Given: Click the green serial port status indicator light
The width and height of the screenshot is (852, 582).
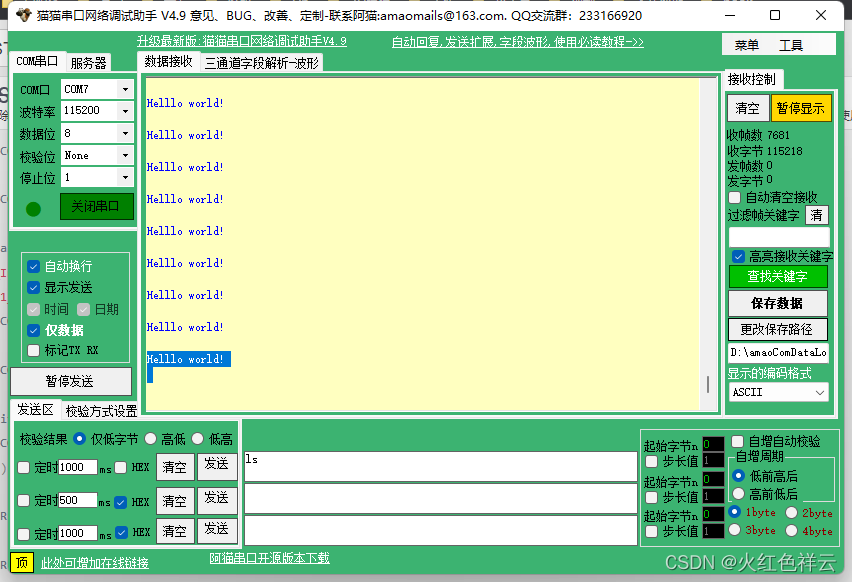Looking at the screenshot, I should click(31, 208).
